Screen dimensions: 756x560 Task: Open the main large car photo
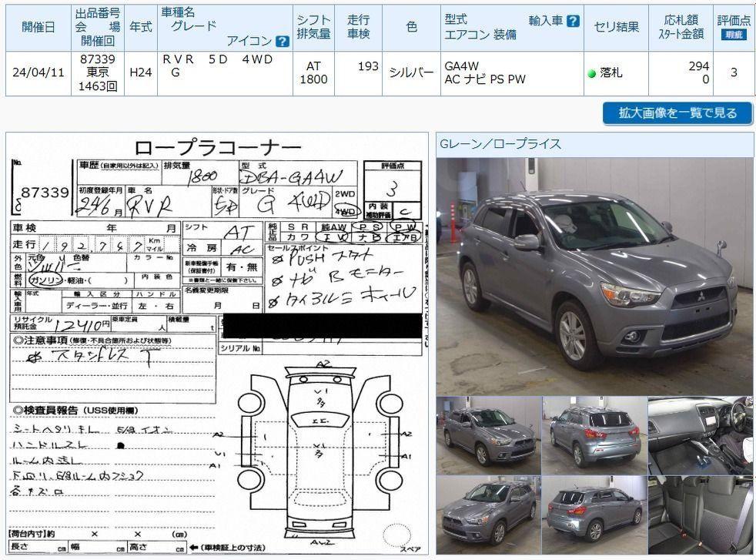click(x=594, y=277)
